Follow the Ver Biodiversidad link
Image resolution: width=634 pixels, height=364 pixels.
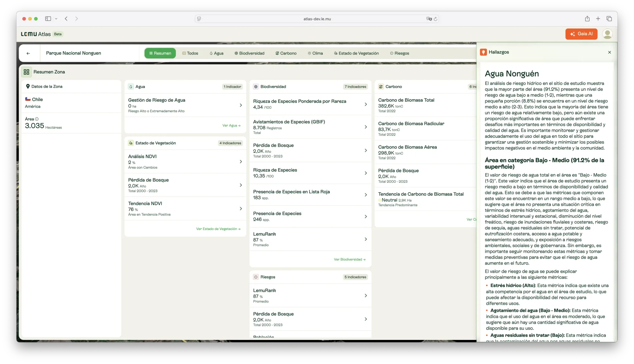(x=349, y=259)
